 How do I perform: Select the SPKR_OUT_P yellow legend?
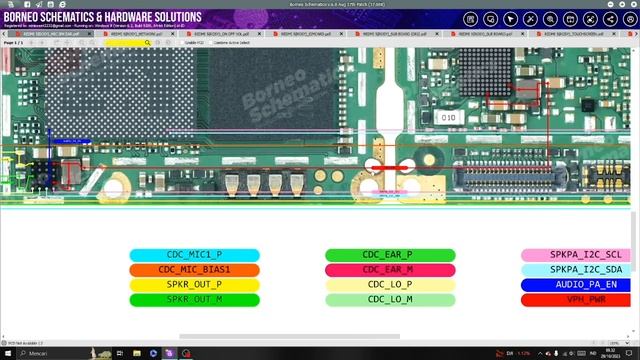(x=194, y=284)
